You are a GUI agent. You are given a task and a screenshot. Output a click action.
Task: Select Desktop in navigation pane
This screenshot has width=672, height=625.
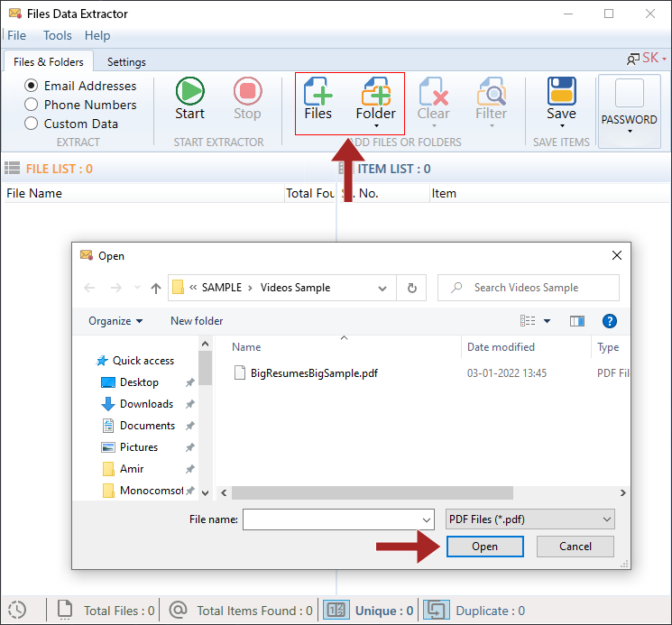click(x=139, y=382)
